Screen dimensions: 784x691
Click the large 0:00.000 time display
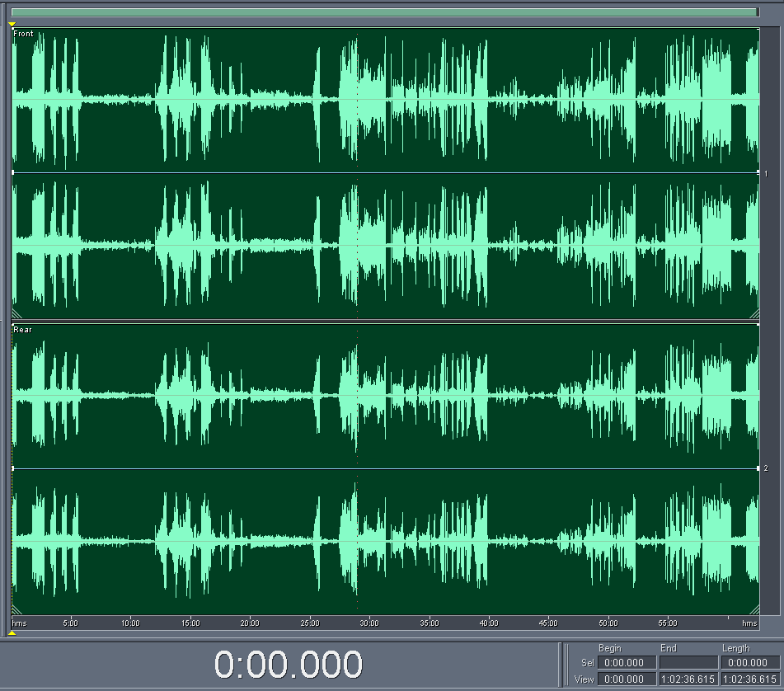pyautogui.click(x=289, y=665)
